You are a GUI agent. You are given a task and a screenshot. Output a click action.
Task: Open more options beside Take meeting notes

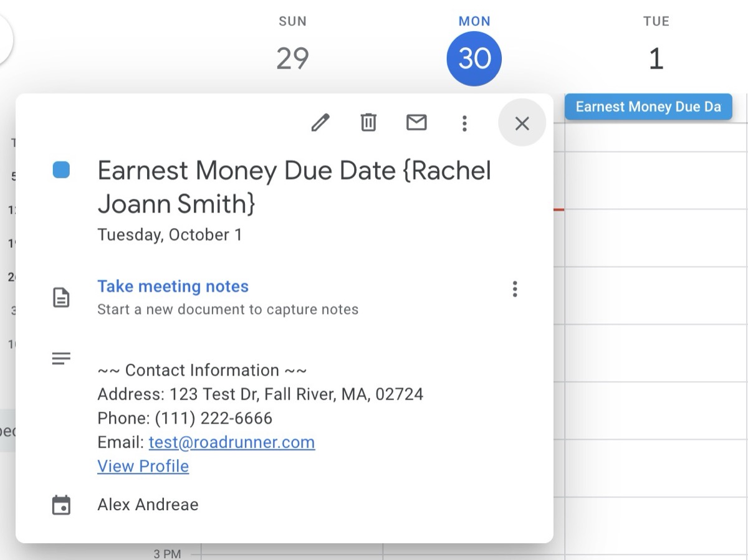click(515, 289)
